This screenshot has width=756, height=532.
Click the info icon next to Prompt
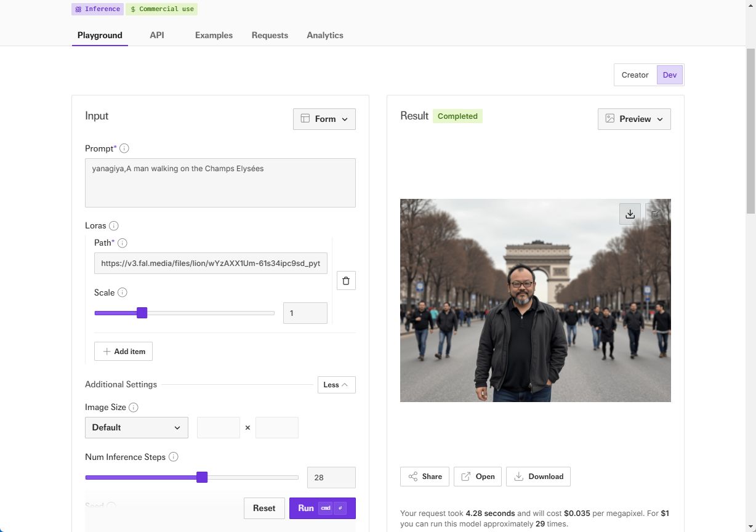(x=124, y=148)
